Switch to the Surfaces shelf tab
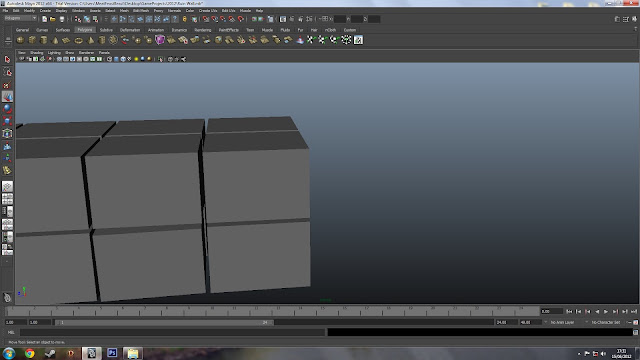The image size is (640, 360). tap(62, 30)
